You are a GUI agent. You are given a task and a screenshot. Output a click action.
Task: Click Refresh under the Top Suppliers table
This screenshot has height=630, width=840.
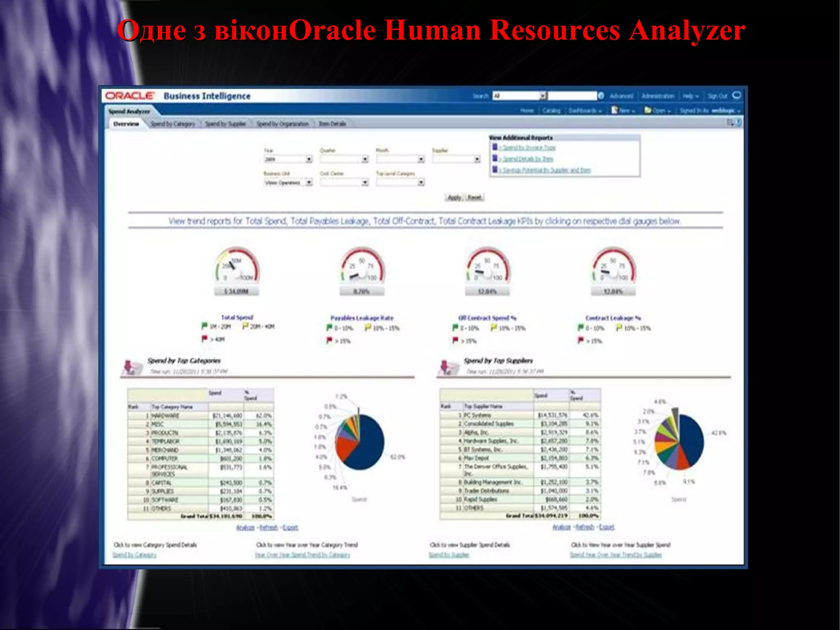click(585, 527)
